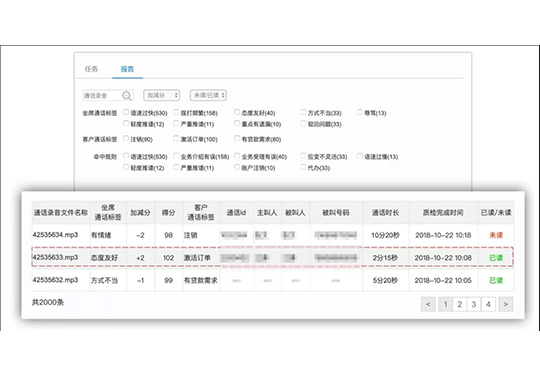Check 语速过快(530) under 命中规则
Image resolution: width=540 pixels, height=376 pixels.
click(x=126, y=156)
